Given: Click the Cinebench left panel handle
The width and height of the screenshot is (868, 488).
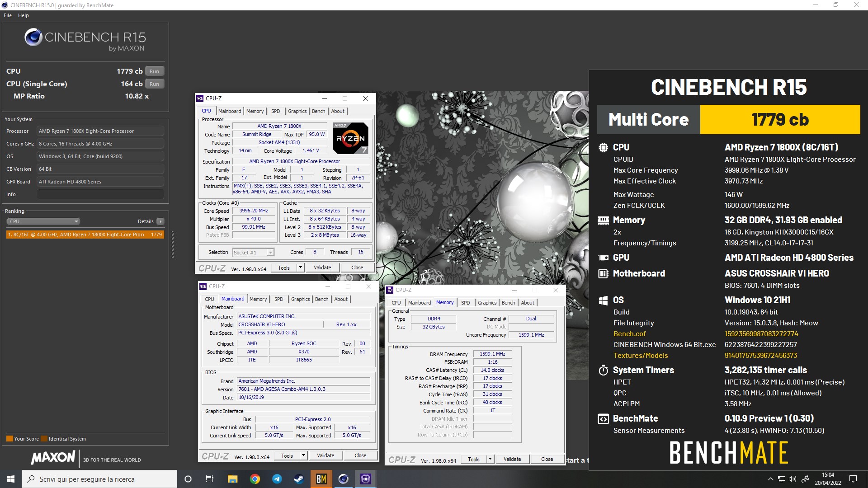Looking at the screenshot, I should pyautogui.click(x=173, y=244).
